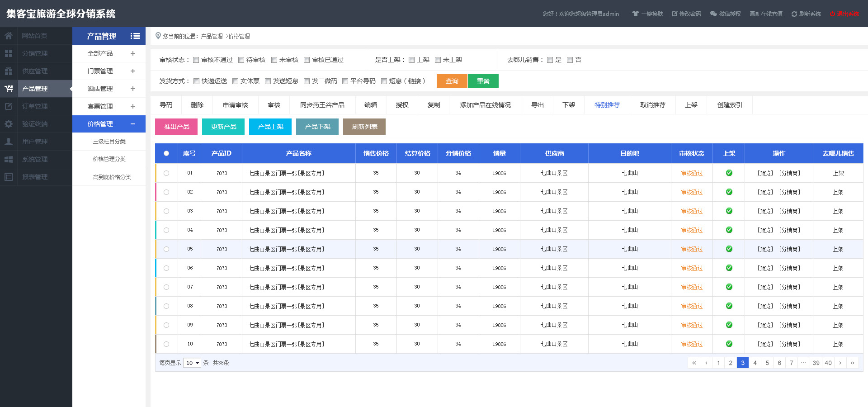Viewport: 868px width, 407px height.
Task: Check the 审核已通过 checkbox
Action: (x=307, y=60)
